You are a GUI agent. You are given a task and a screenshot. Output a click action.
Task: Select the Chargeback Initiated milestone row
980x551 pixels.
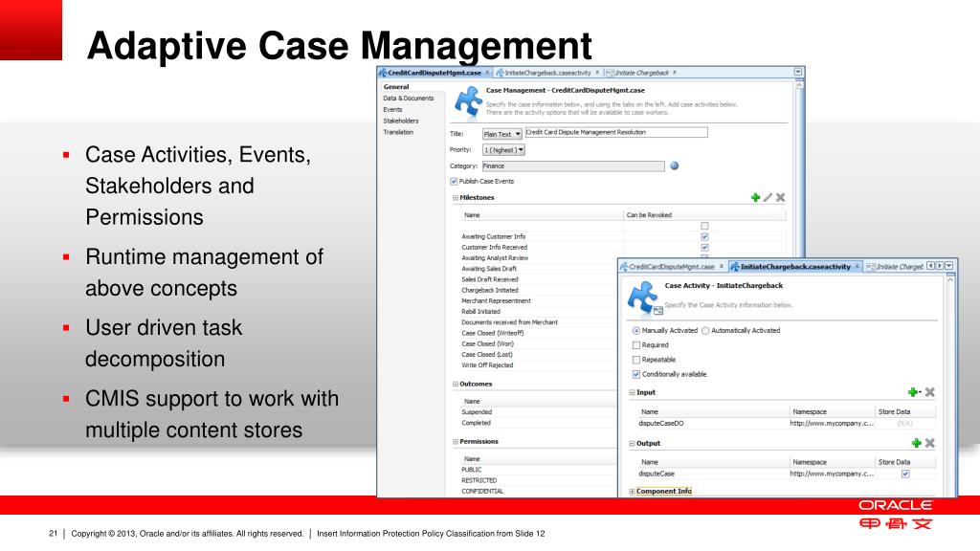pyautogui.click(x=490, y=290)
